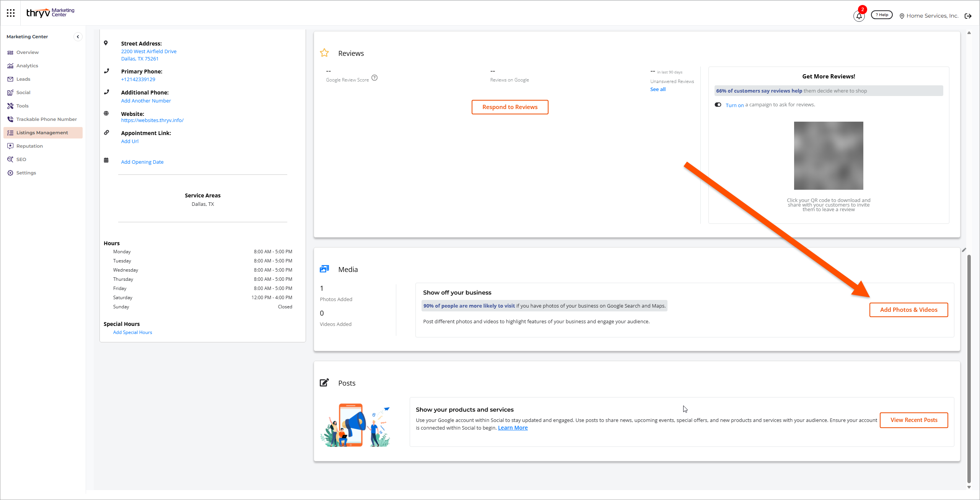980x500 pixels.
Task: Click the sign out arrow icon
Action: (x=968, y=16)
